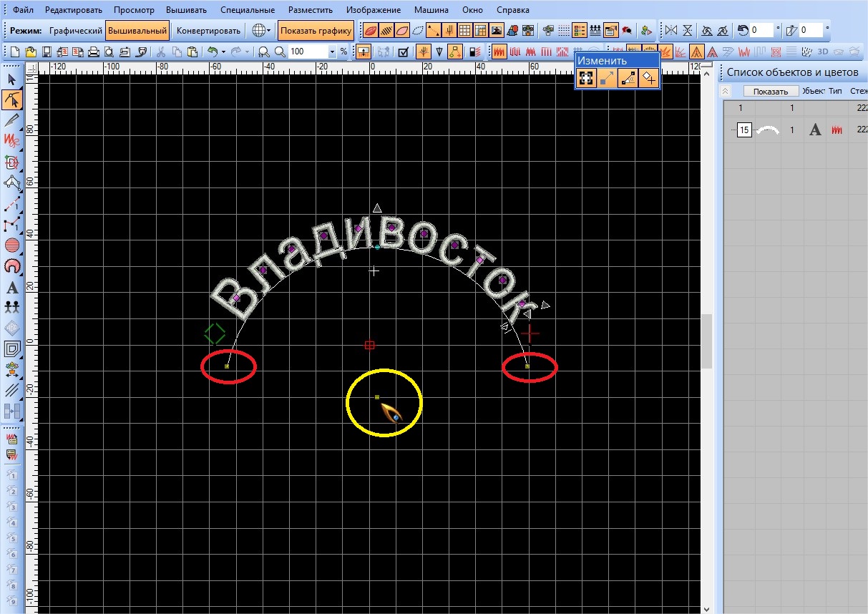868x614 pixels.
Task: Click the horizontal mirror icon
Action: [x=670, y=31]
